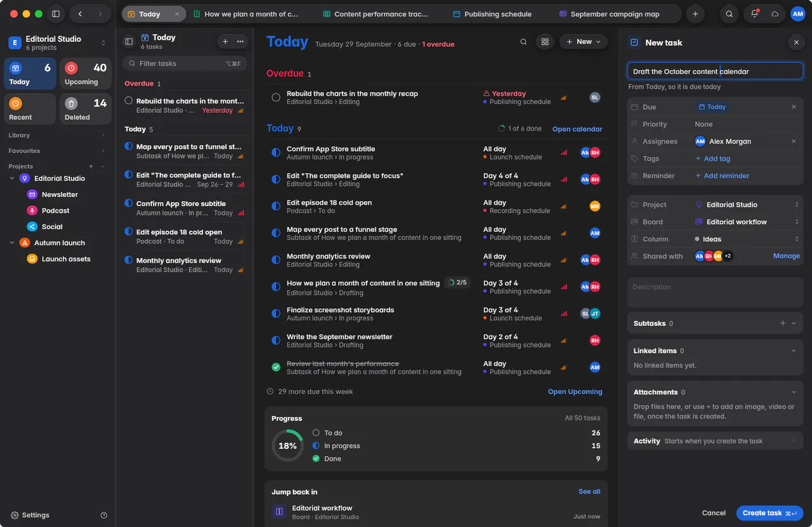812x527 pixels.
Task: Clear the Due date Today chip
Action: click(794, 107)
